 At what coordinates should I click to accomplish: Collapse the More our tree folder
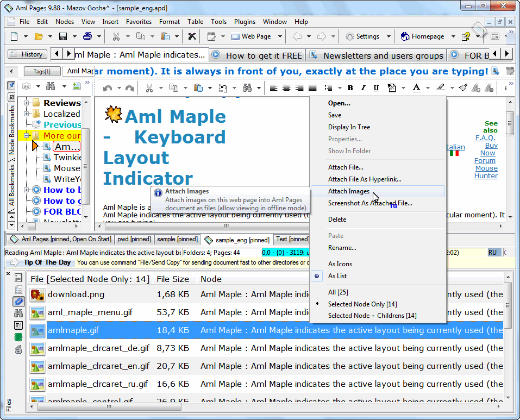(26, 136)
